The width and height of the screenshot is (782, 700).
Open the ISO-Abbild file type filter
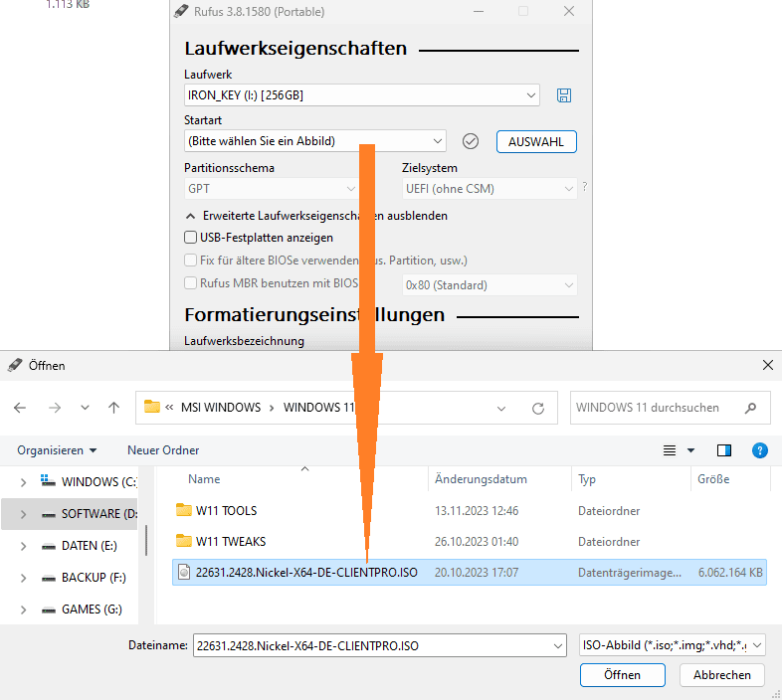pyautogui.click(x=672, y=645)
